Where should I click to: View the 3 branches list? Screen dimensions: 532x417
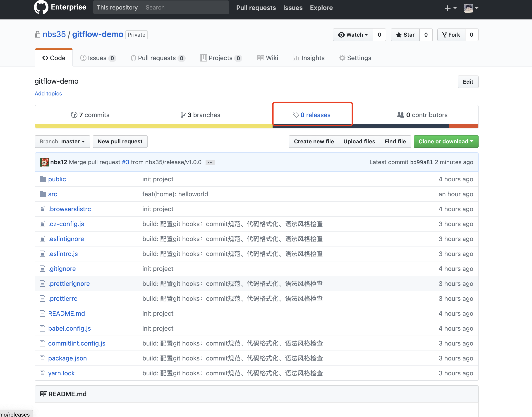(200, 115)
